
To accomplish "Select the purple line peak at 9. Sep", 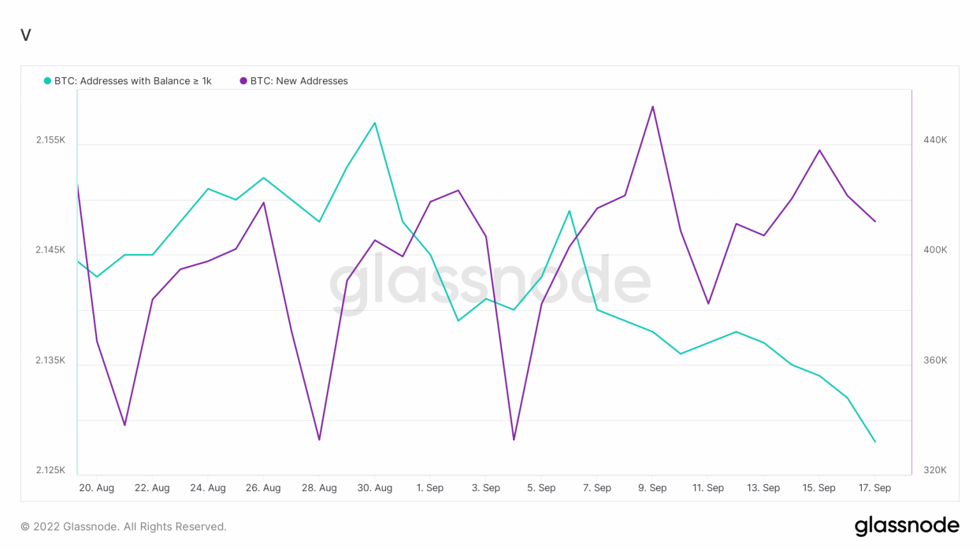I will (x=653, y=107).
